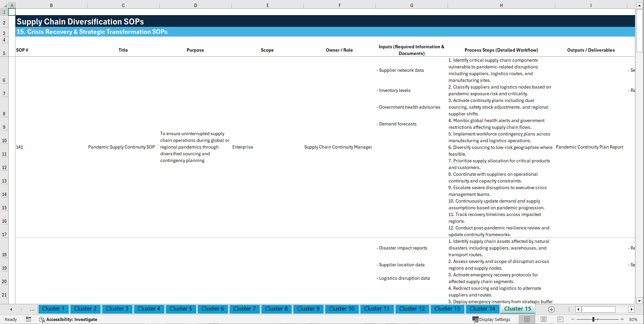Select the 'Outputs / Deliverables' header cell
The image size is (644, 324).
click(591, 50)
